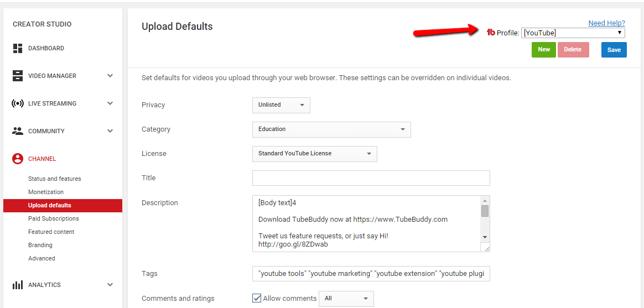Viewport: 644px width, 308px height.
Task: Click the Upload Defaults page heading
Action: pos(177,27)
